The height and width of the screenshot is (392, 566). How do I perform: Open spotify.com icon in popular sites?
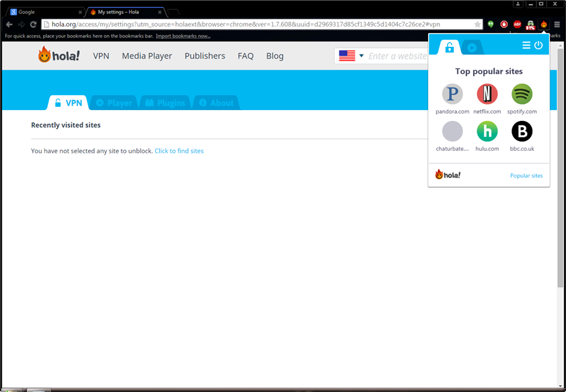click(522, 94)
